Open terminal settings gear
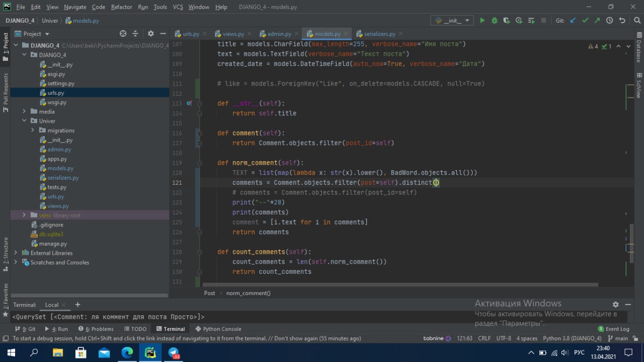Image resolution: width=644 pixels, height=362 pixels. [x=615, y=305]
